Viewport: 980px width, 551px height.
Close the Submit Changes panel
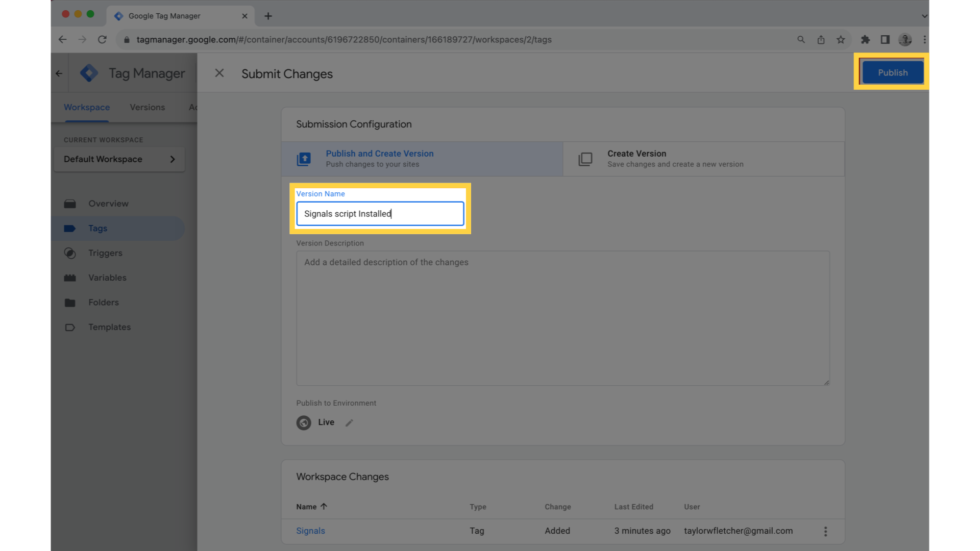click(219, 73)
